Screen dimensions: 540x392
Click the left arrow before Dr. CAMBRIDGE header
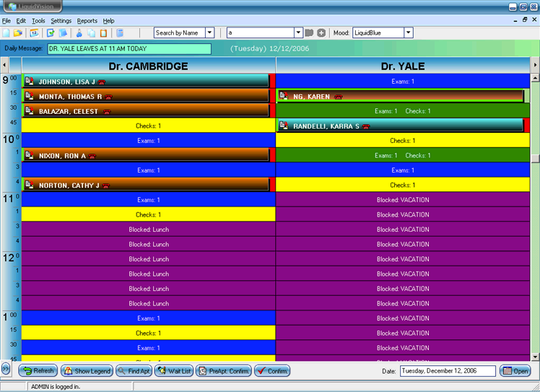pos(4,65)
